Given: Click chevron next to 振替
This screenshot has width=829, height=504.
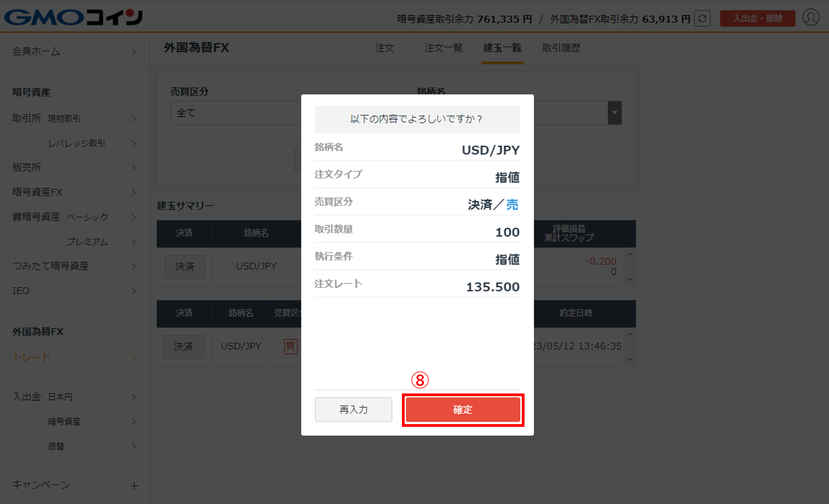Looking at the screenshot, I should 134,446.
